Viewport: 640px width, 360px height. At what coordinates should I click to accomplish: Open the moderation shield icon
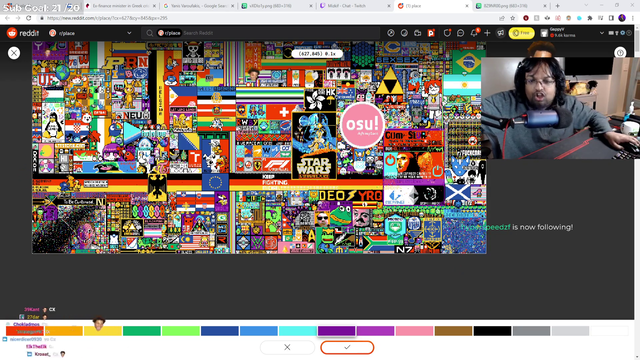point(447,33)
